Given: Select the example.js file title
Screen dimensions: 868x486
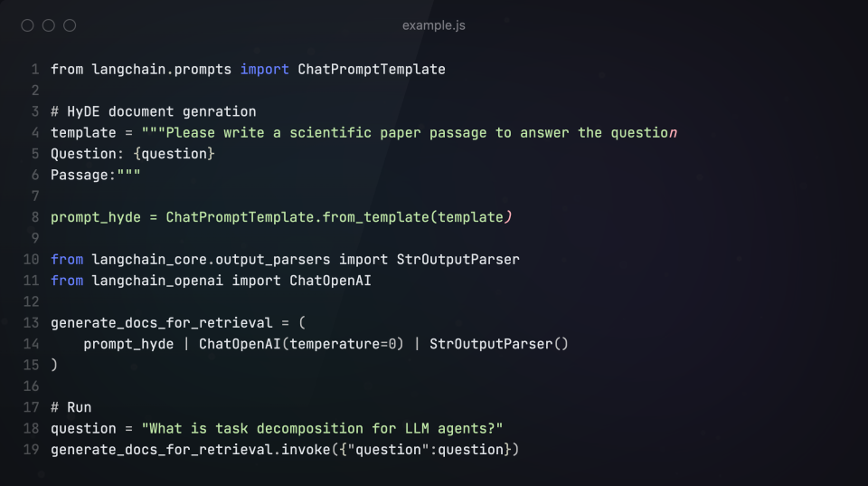Looking at the screenshot, I should (434, 25).
